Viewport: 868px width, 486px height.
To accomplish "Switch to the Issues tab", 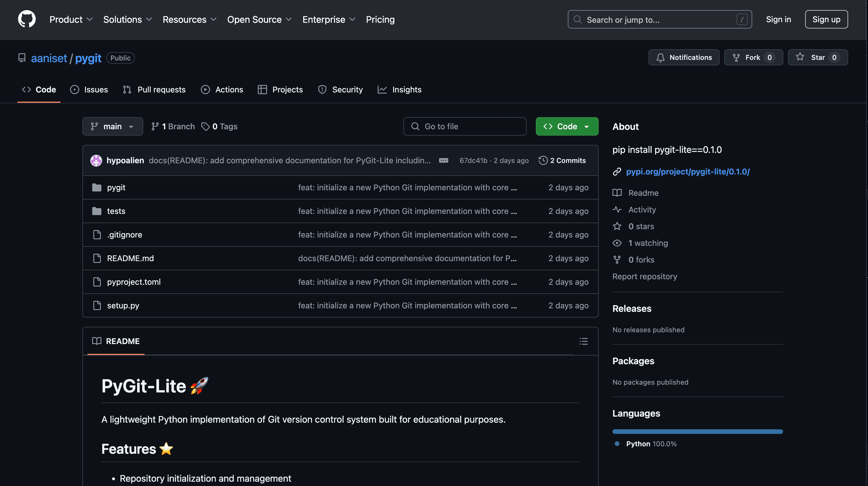I will click(89, 90).
